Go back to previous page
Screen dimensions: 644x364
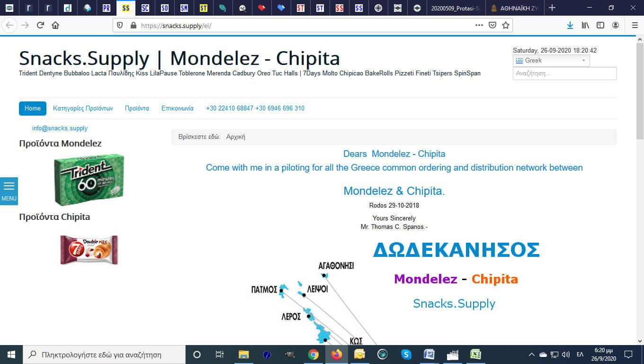tap(10, 25)
